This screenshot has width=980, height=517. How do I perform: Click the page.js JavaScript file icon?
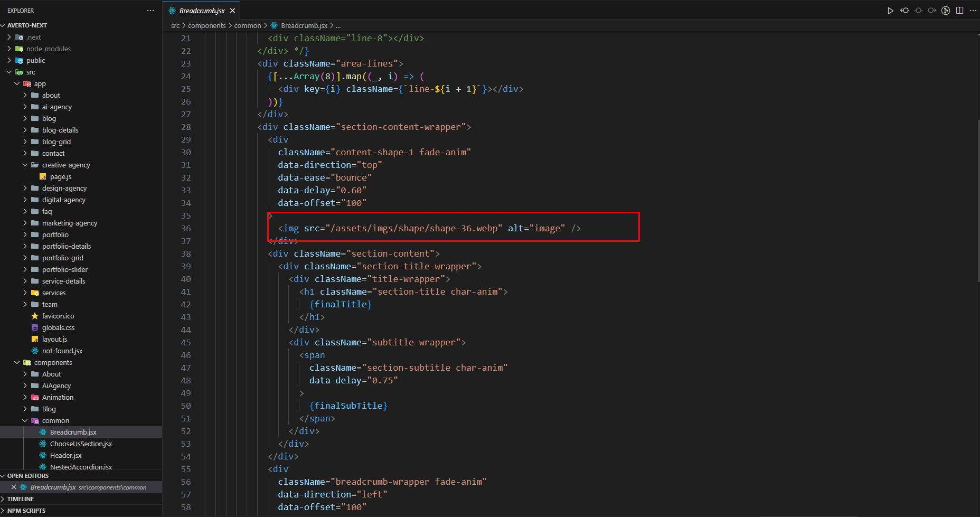43,176
